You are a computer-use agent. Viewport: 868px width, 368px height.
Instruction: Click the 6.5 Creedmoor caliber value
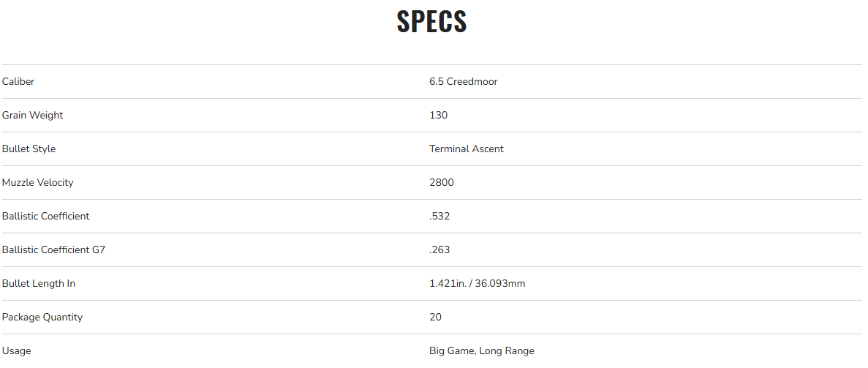coord(463,82)
